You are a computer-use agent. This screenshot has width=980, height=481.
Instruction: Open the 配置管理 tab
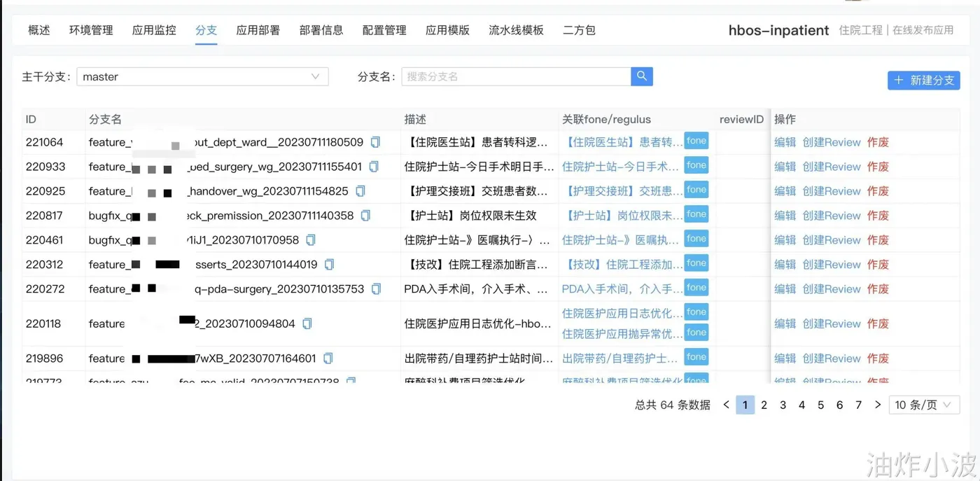(384, 30)
